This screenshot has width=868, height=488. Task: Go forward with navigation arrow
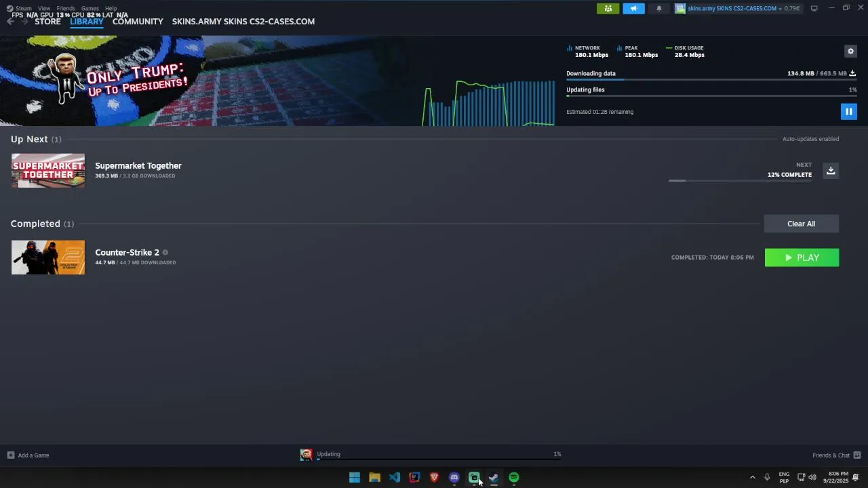point(24,22)
